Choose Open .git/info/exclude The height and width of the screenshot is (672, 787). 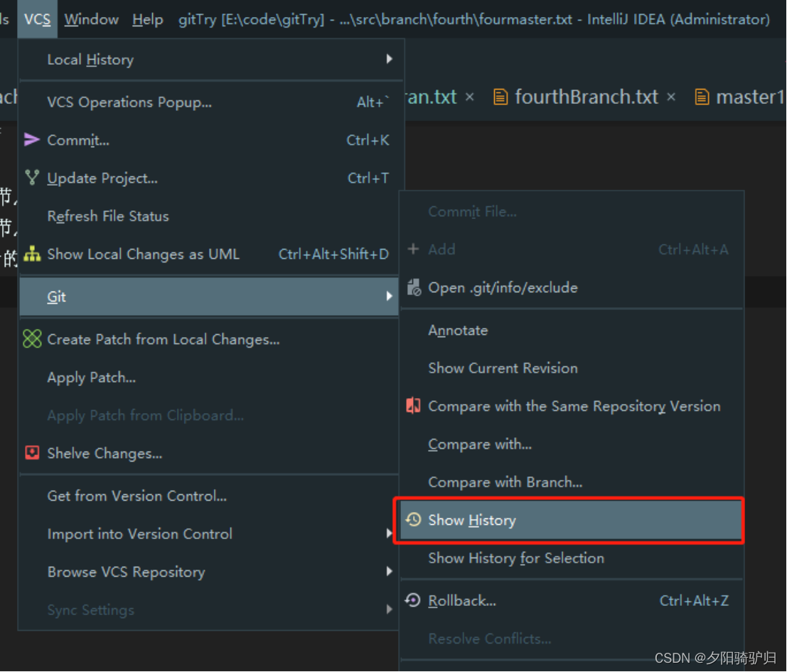point(572,287)
